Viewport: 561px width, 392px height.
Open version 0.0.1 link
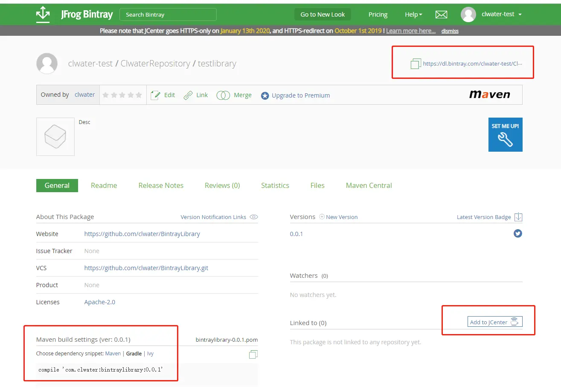pyautogui.click(x=296, y=234)
